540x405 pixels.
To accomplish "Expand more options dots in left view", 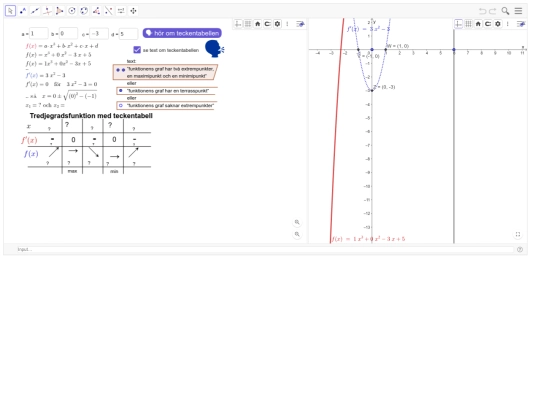I will click(287, 24).
